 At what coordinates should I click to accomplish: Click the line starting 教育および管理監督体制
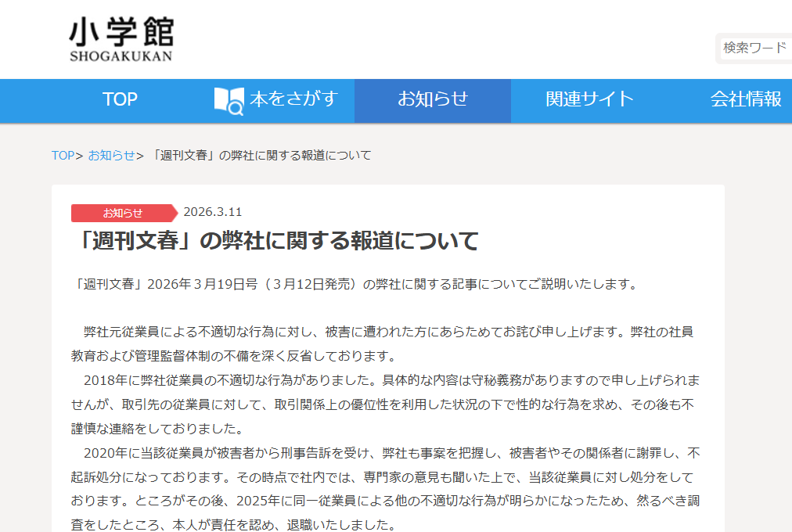click(236, 356)
